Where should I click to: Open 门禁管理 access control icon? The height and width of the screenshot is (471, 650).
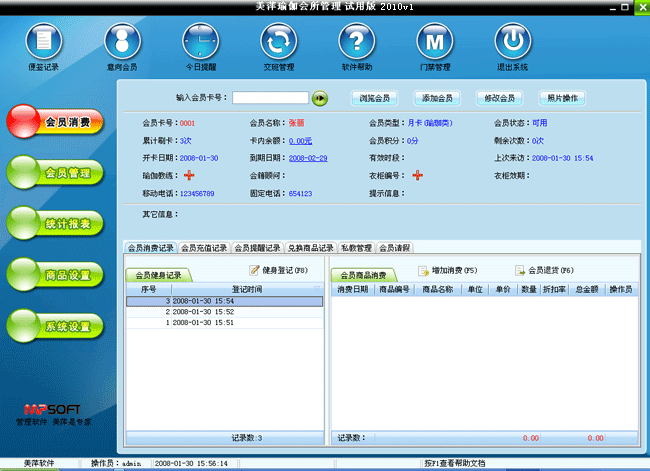click(434, 42)
